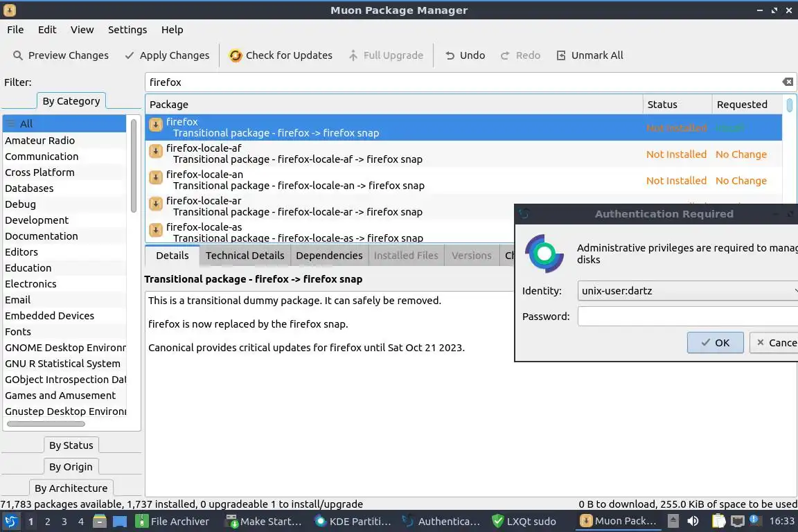Open the View menu
Viewport: 798px width, 532px height.
click(82, 30)
